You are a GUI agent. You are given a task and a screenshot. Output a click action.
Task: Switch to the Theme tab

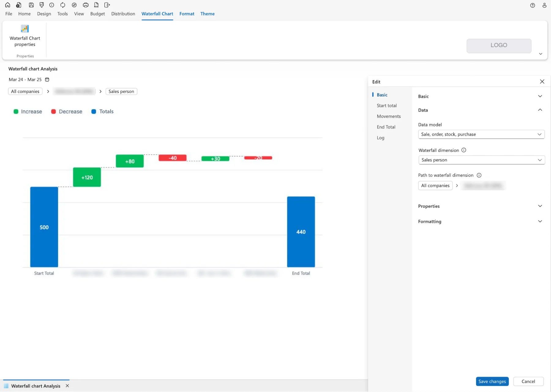208,14
